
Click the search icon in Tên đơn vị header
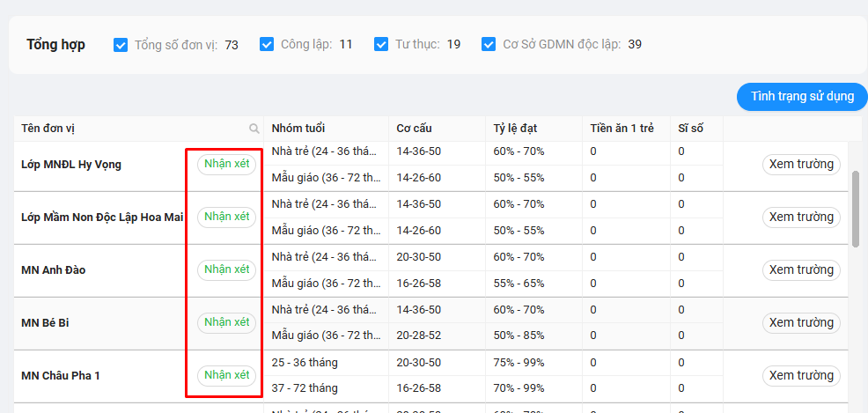[x=254, y=129]
